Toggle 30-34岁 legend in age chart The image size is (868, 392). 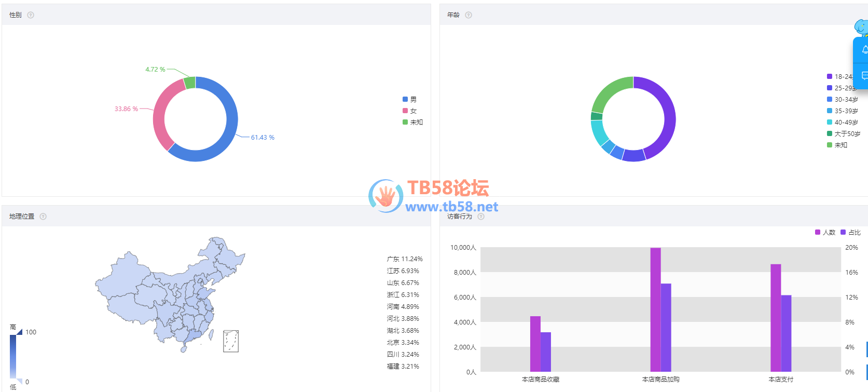tap(842, 99)
